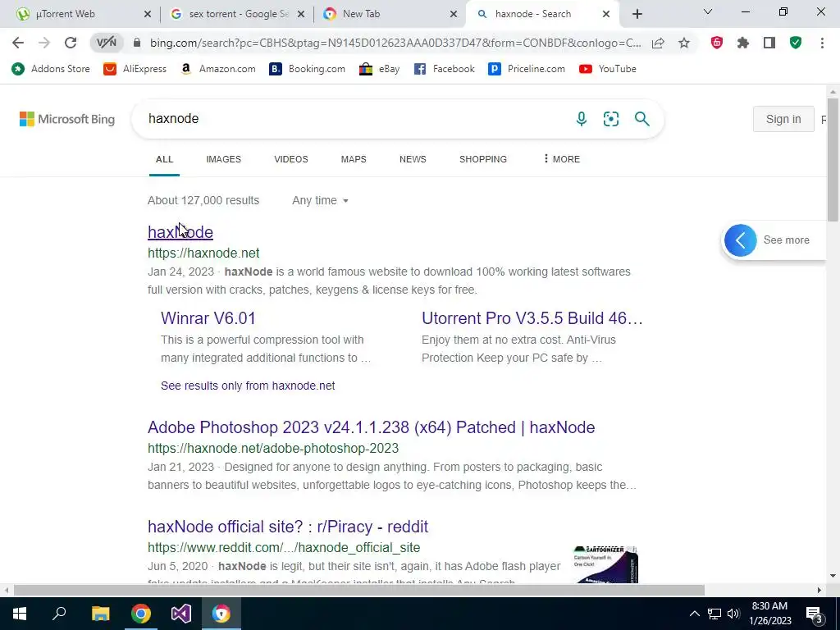Expand the MORE search categories menu
The width and height of the screenshot is (840, 630).
(561, 159)
